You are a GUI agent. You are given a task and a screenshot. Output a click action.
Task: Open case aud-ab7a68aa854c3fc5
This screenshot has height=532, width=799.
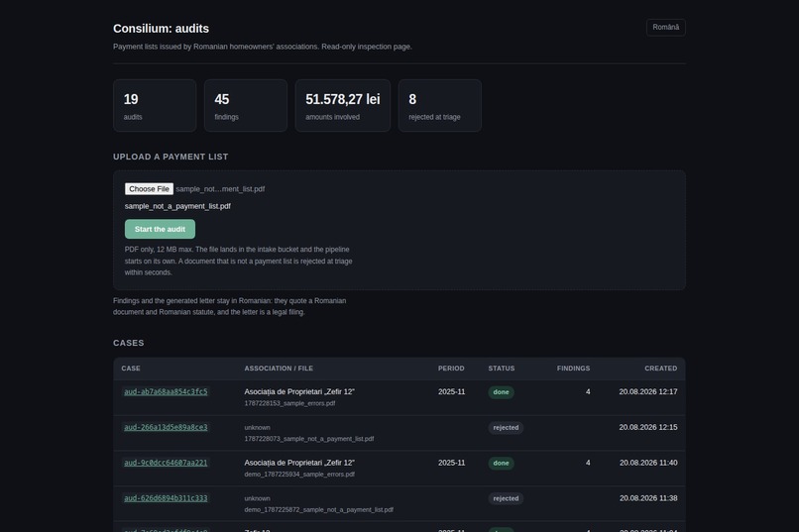pyautogui.click(x=166, y=392)
